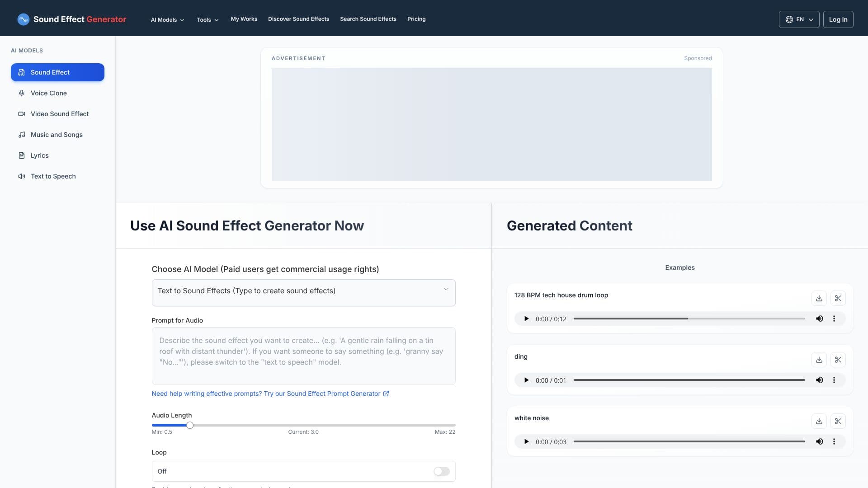Screen dimensions: 868x488
Task: Open My Works page
Action: (244, 19)
